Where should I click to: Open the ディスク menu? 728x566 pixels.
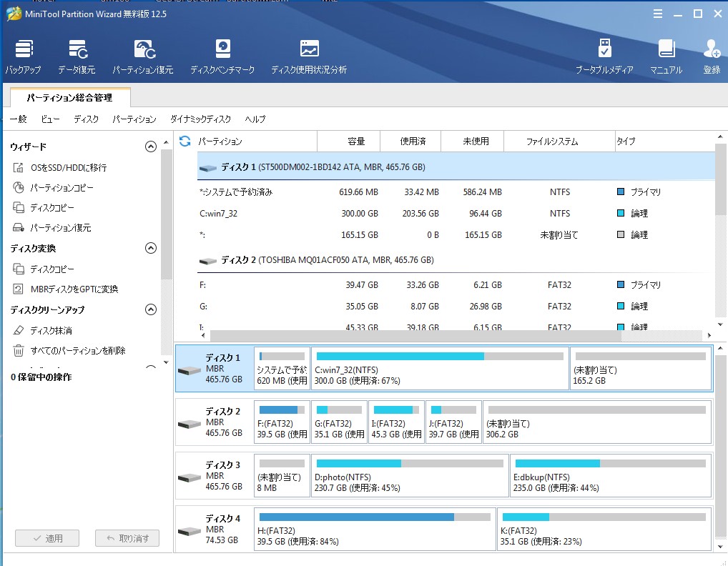[x=86, y=119]
